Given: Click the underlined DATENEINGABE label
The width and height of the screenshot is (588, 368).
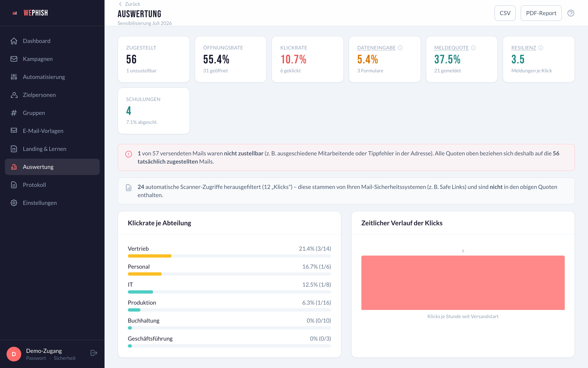Looking at the screenshot, I should [376, 48].
